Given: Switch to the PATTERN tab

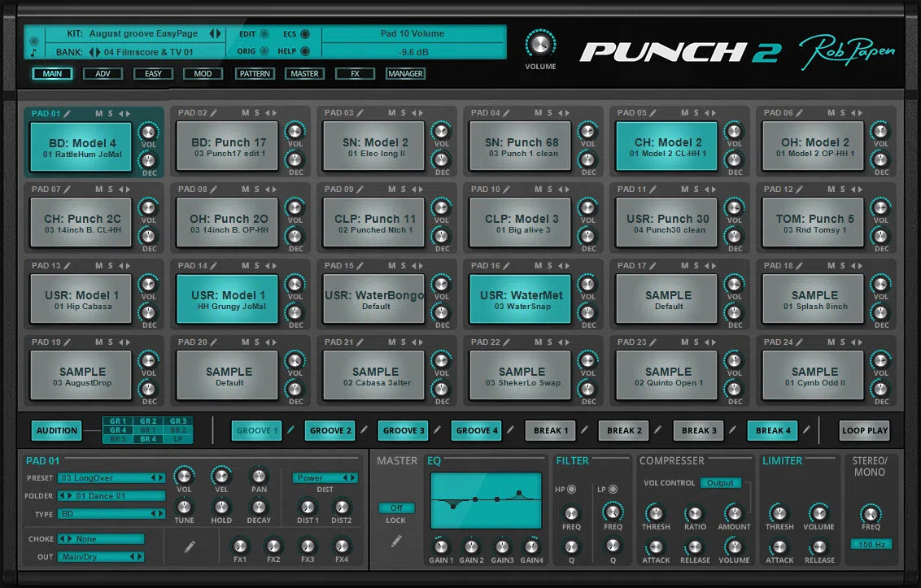Looking at the screenshot, I should [255, 73].
